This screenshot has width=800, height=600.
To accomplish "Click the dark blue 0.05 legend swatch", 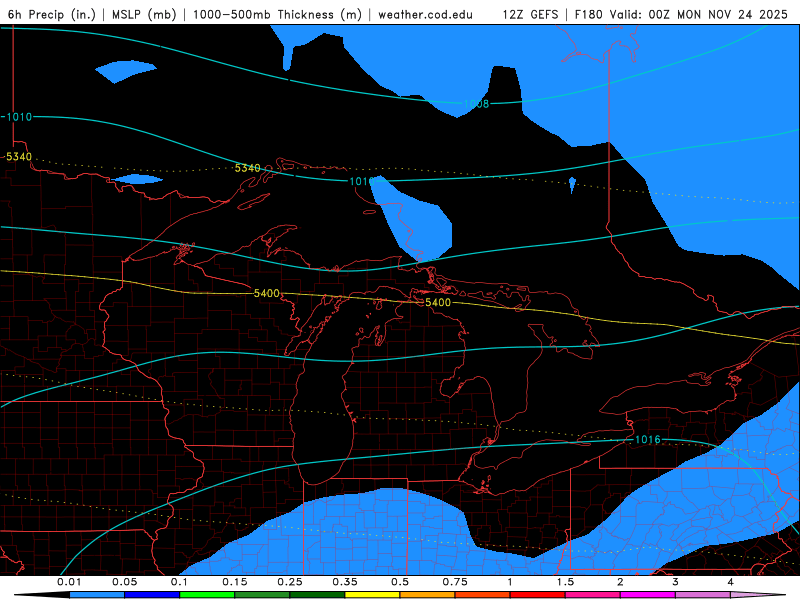I will coord(152,595).
